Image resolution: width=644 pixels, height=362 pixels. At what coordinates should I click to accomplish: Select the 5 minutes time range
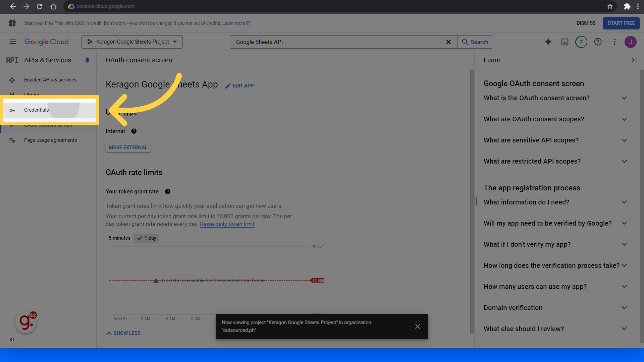119,238
